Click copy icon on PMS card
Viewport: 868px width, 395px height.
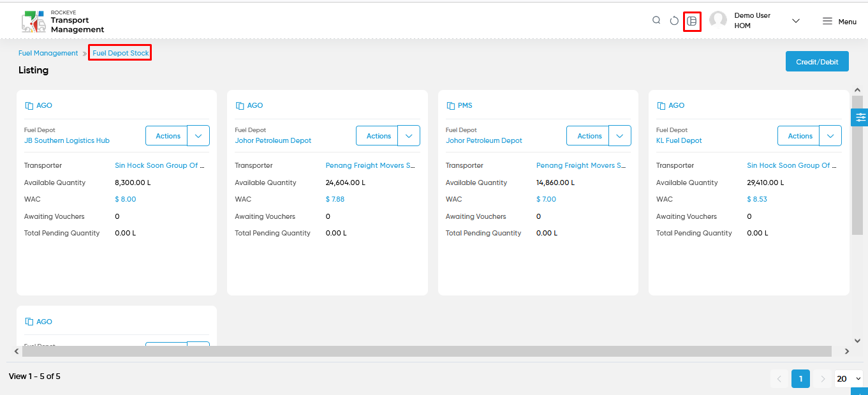coord(450,106)
